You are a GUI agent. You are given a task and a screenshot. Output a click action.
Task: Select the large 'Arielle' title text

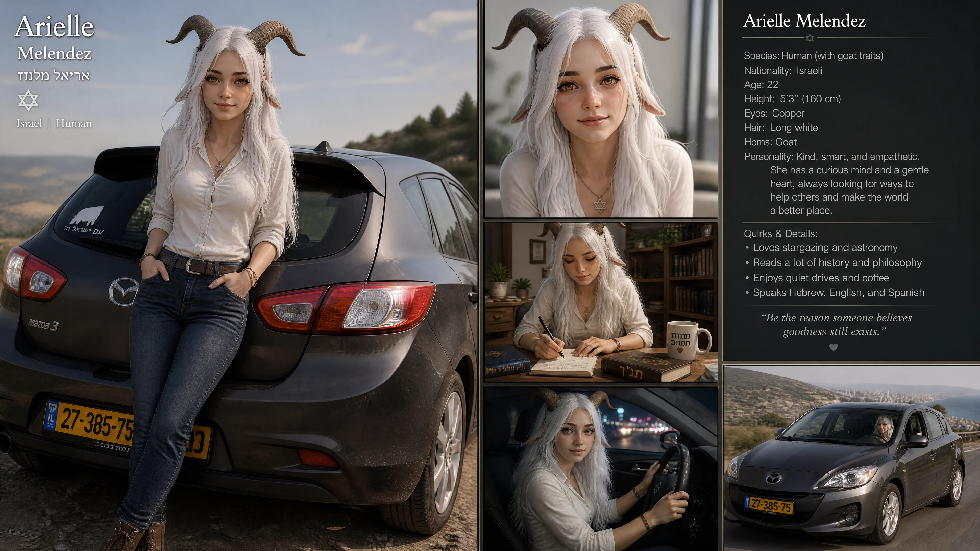[54, 27]
